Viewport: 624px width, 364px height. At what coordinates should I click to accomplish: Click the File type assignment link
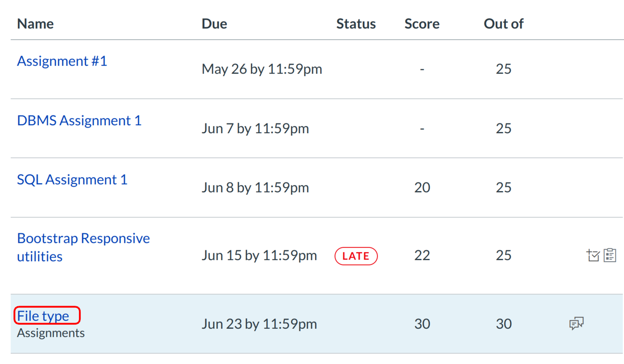[43, 316]
